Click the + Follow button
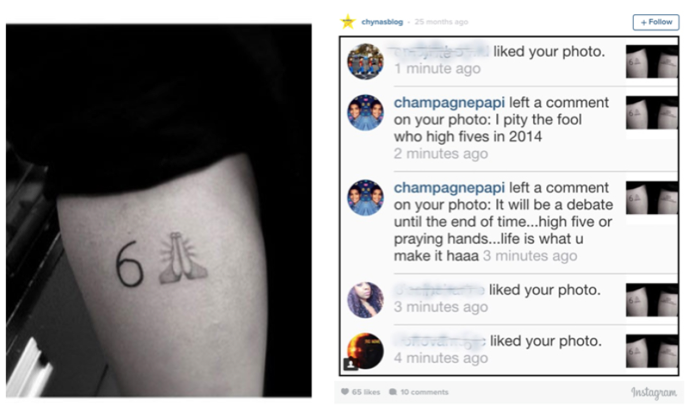The image size is (692, 415). pyautogui.click(x=656, y=22)
